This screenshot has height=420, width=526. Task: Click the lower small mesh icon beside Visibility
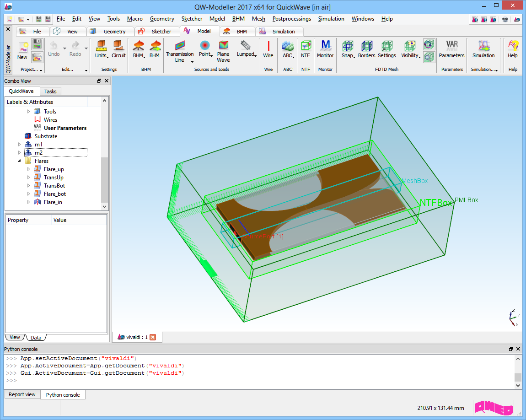[x=429, y=57]
